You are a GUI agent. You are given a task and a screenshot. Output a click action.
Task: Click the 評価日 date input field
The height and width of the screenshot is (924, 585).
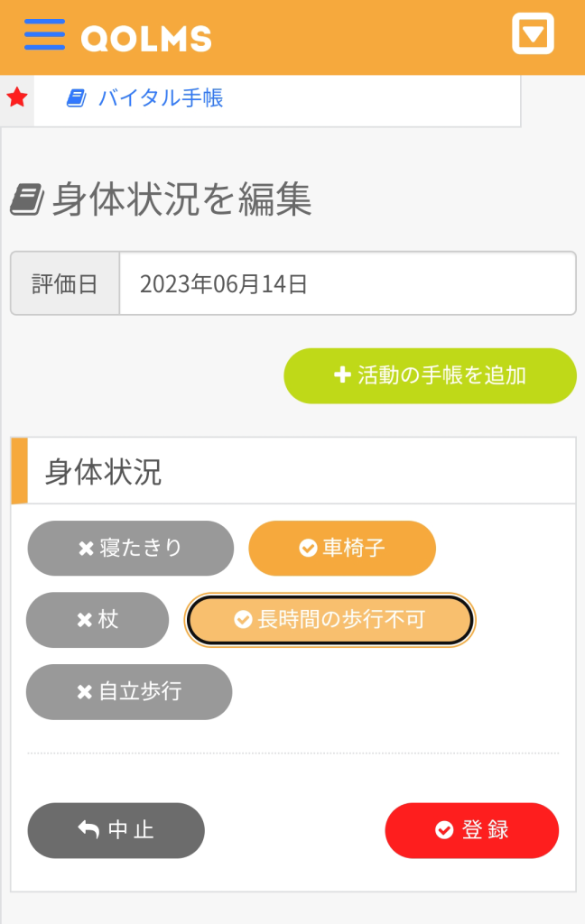(348, 284)
